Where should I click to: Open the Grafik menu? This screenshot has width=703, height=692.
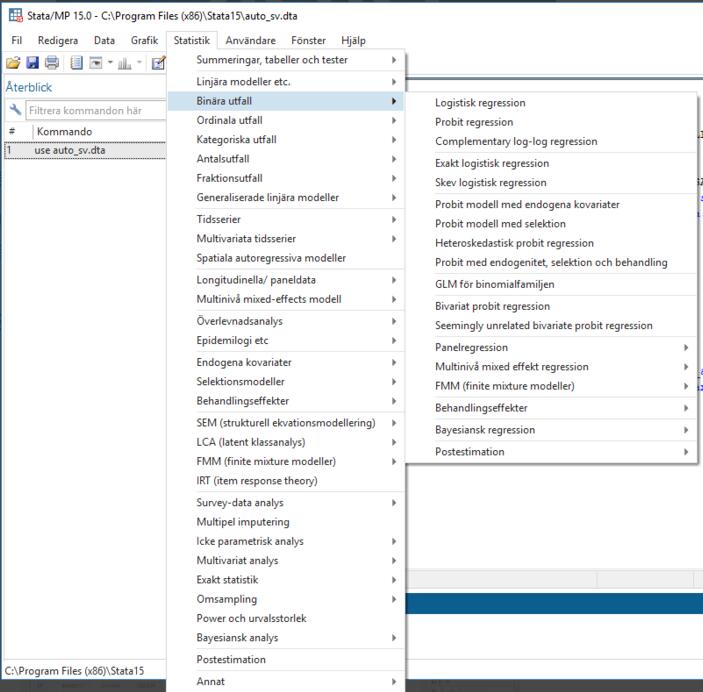pos(144,40)
